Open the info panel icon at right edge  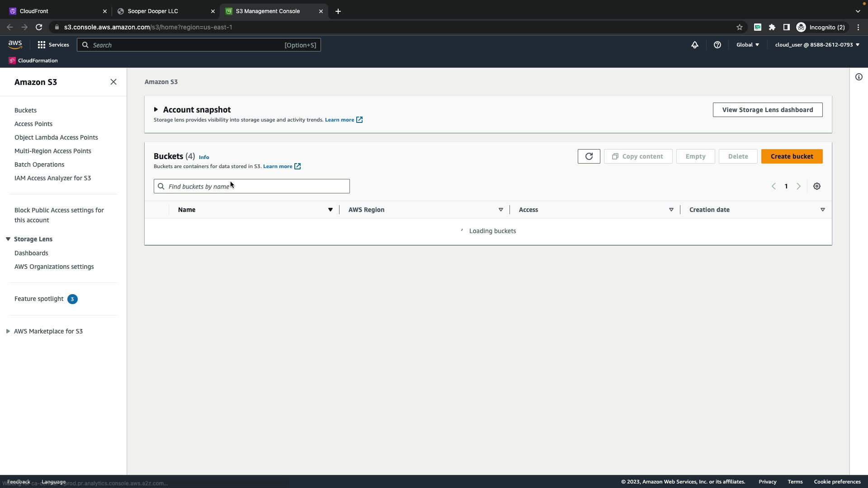(x=859, y=77)
